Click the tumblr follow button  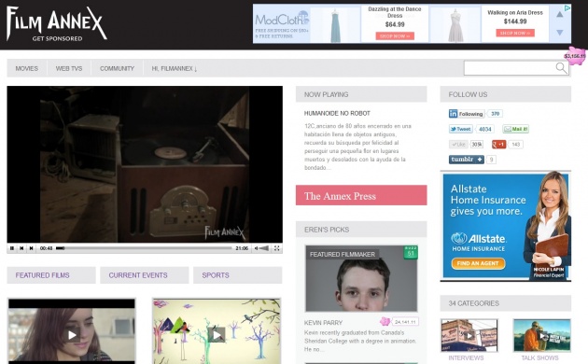(x=467, y=160)
